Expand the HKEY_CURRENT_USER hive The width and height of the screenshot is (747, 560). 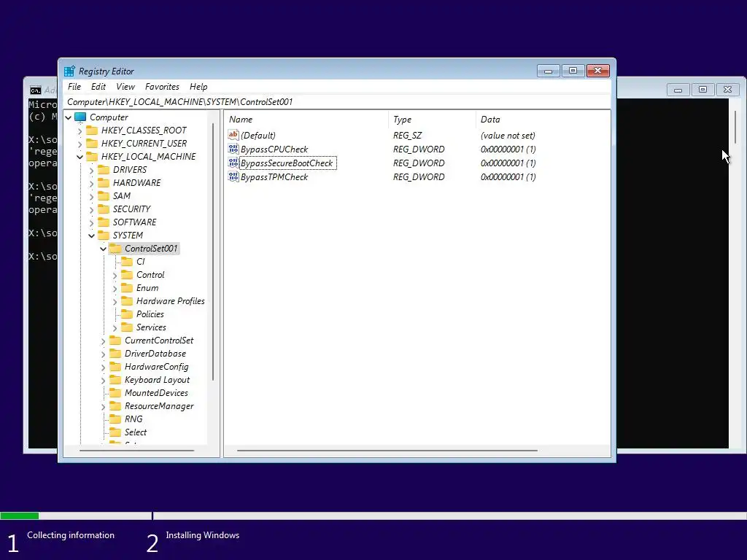coord(80,144)
